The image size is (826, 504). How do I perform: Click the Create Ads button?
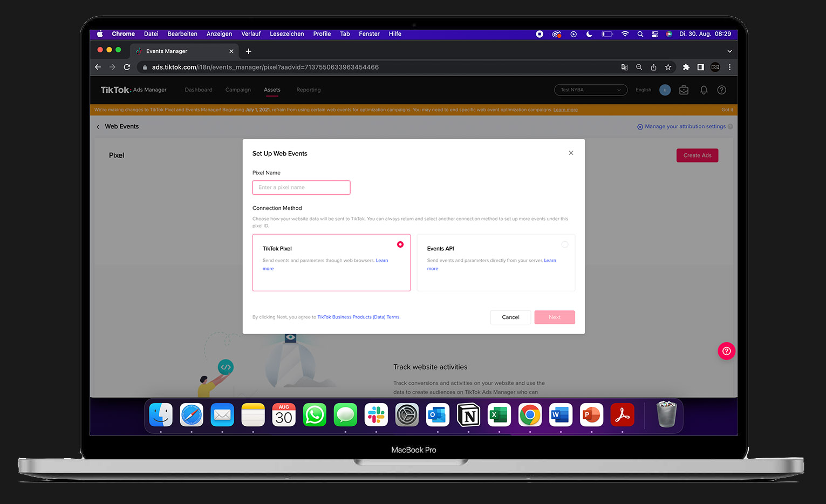697,155
